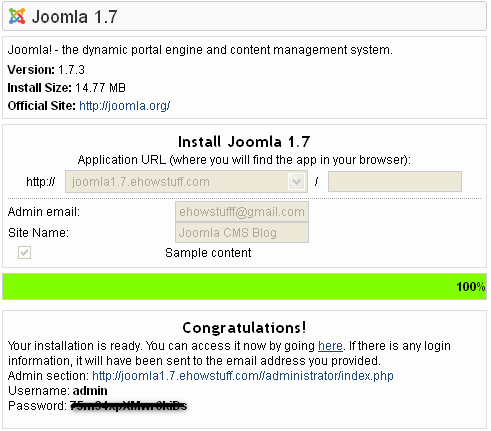
Task: Click the 'Congratulations!' heading
Action: pos(244,328)
